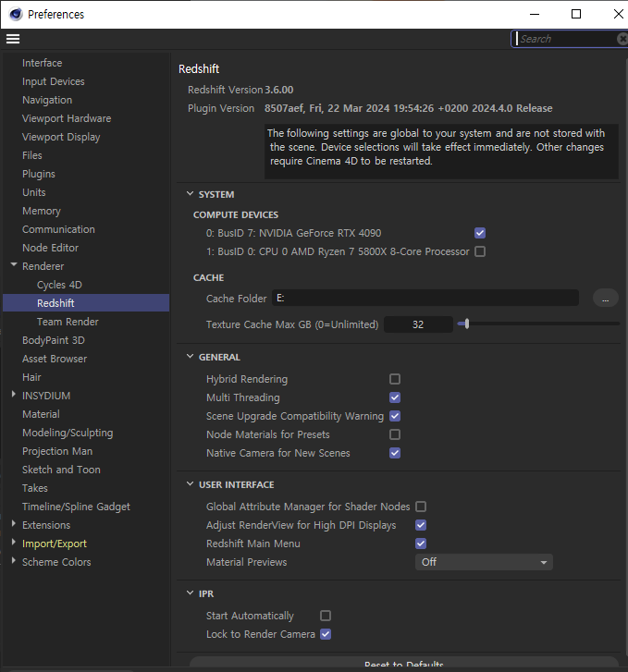Expand the Scheme Colors tree node
628x672 pixels.
tap(14, 560)
